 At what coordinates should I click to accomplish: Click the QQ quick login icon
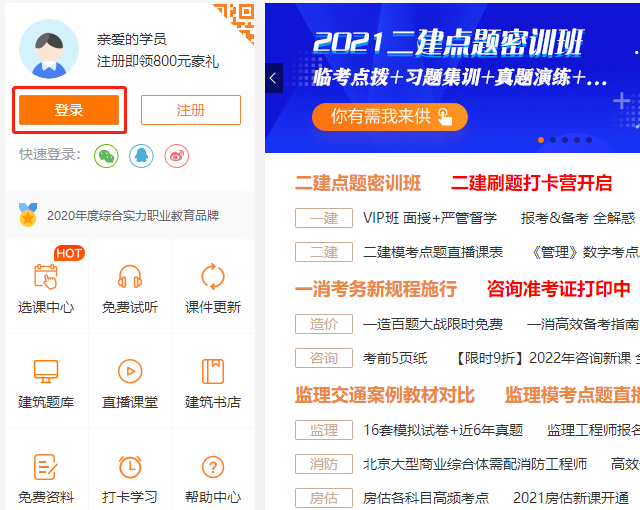point(141,155)
